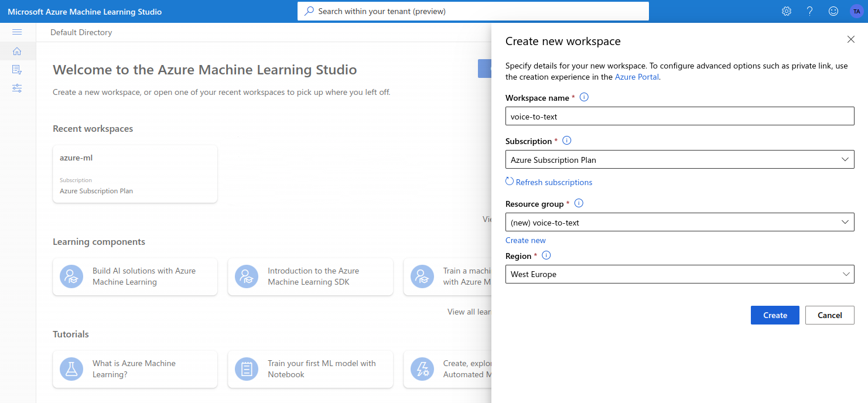Show info tooltip for Region
Image resolution: width=868 pixels, height=403 pixels.
point(546,255)
